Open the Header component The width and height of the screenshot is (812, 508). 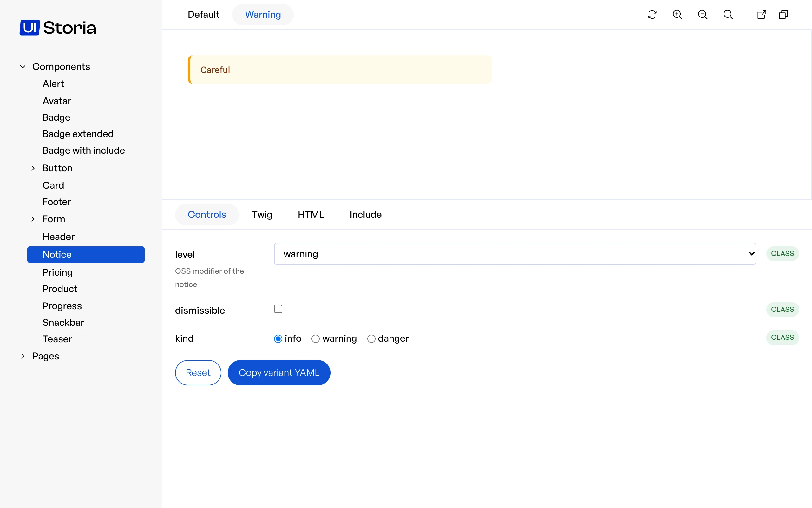[58, 237]
